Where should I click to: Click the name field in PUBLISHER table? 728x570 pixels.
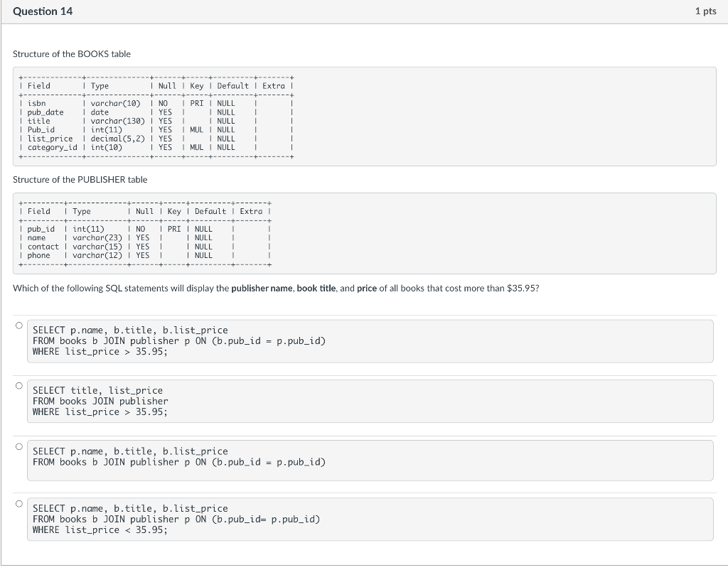[x=37, y=237]
